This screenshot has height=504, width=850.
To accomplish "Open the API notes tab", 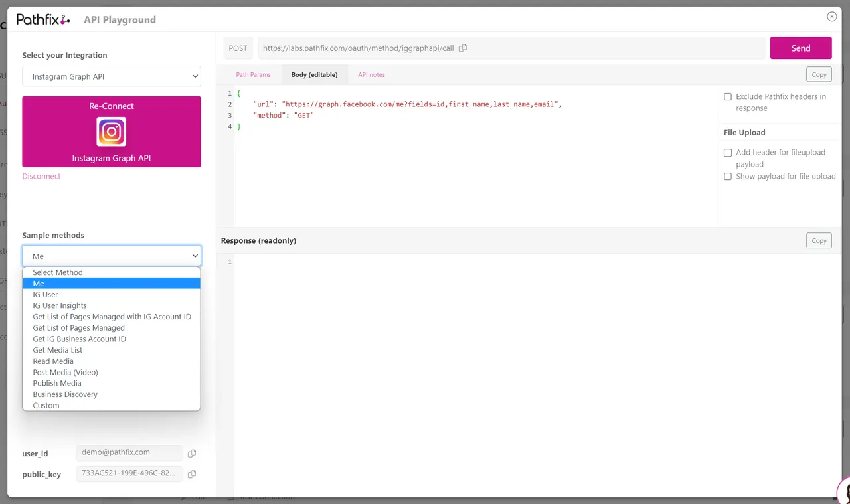I will click(371, 74).
